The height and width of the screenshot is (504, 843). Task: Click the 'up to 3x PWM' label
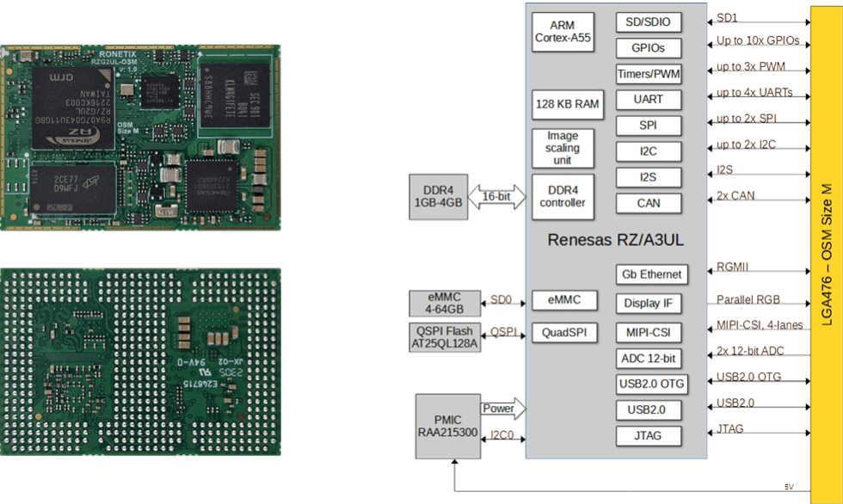[x=750, y=66]
